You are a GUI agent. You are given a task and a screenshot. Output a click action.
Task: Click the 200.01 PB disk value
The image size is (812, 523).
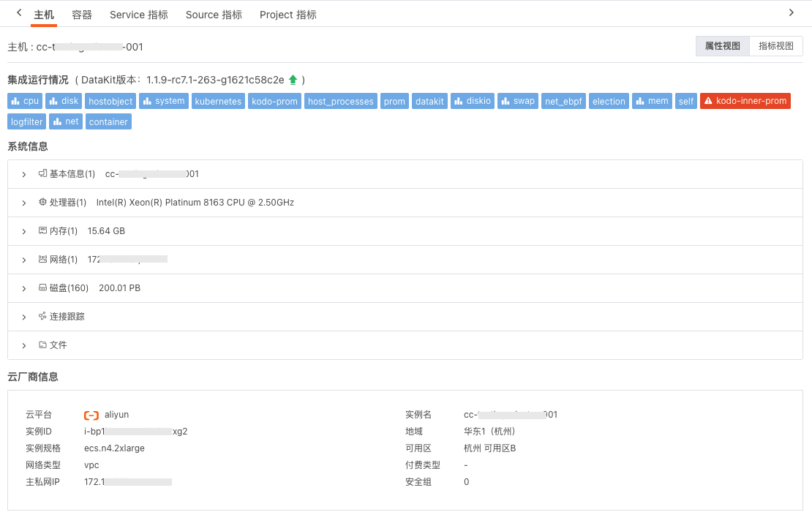click(x=120, y=288)
